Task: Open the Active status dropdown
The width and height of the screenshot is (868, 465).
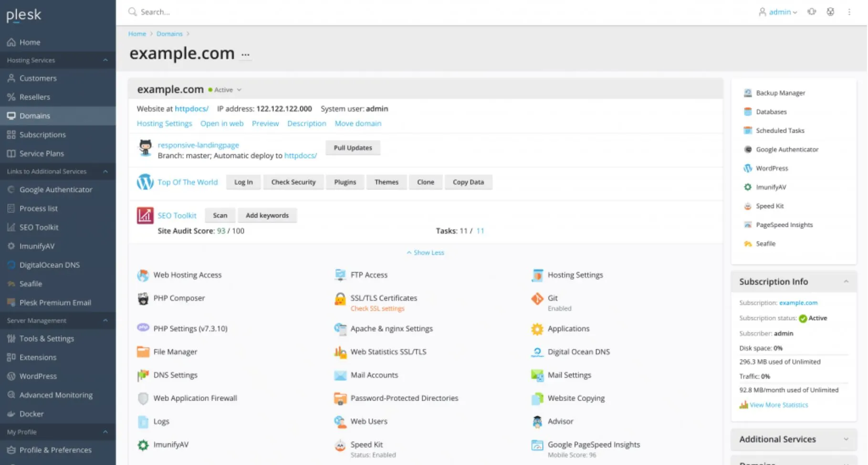Action: click(225, 90)
